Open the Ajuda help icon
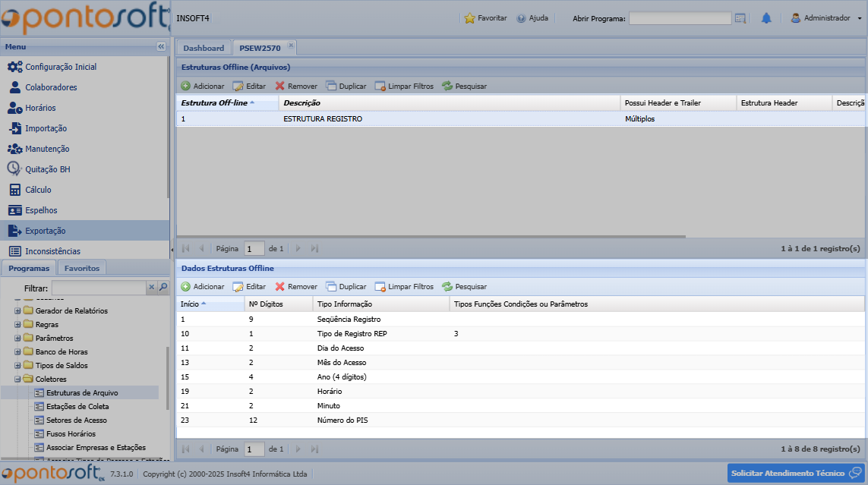 click(x=521, y=18)
